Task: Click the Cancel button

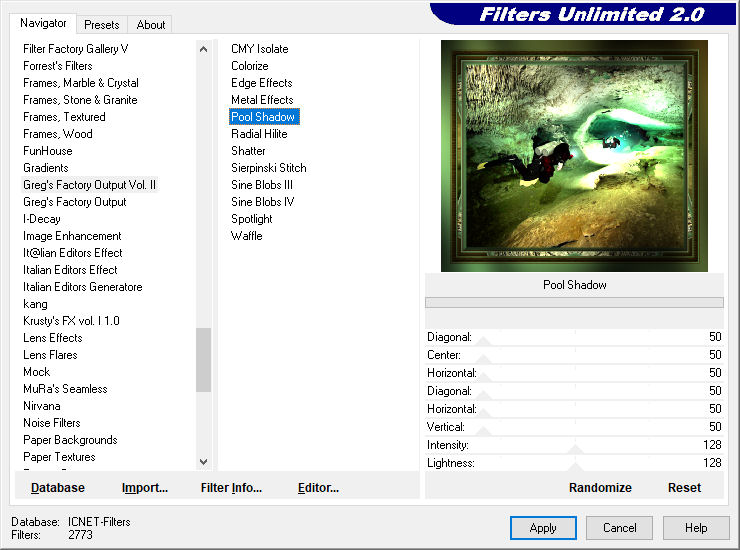Action: click(x=619, y=528)
